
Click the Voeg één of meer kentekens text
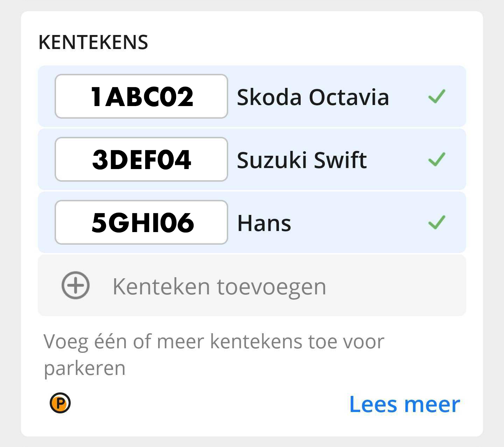tap(214, 355)
